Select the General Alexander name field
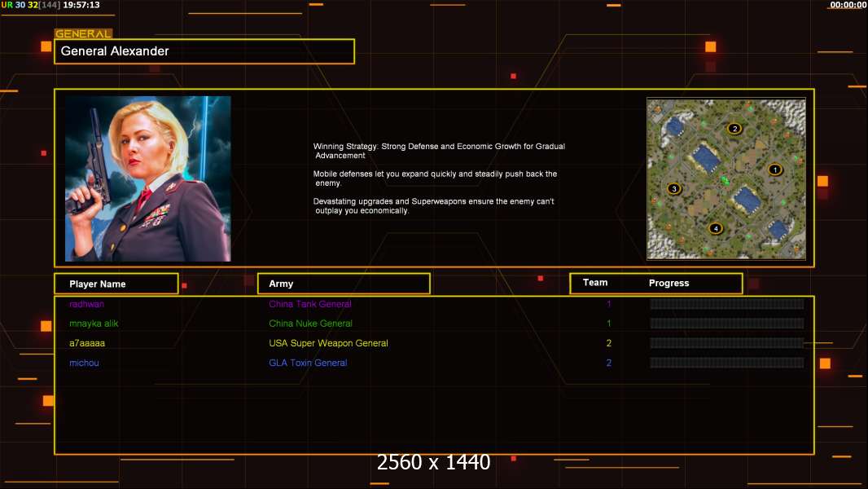This screenshot has height=489, width=868. pyautogui.click(x=204, y=51)
